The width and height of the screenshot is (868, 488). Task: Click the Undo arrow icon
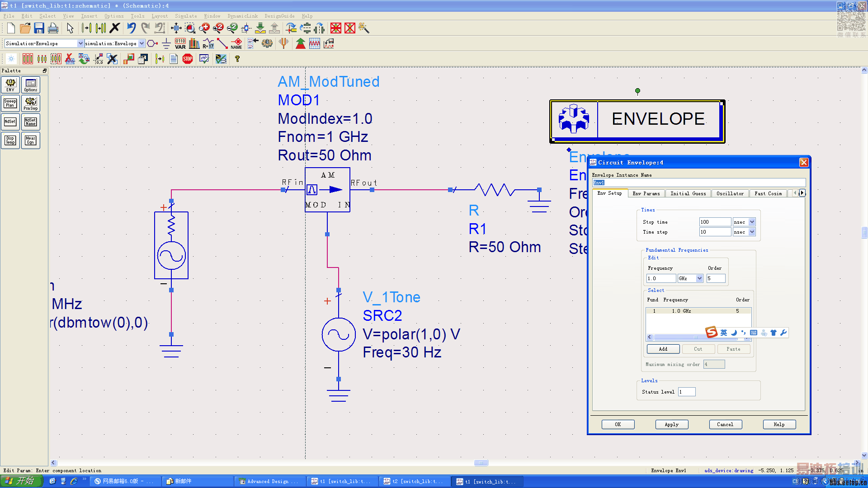tap(131, 28)
